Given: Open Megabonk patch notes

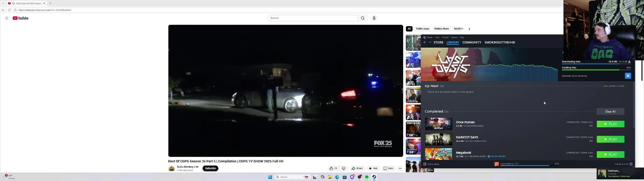Looking at the screenshot, I should (496, 156).
